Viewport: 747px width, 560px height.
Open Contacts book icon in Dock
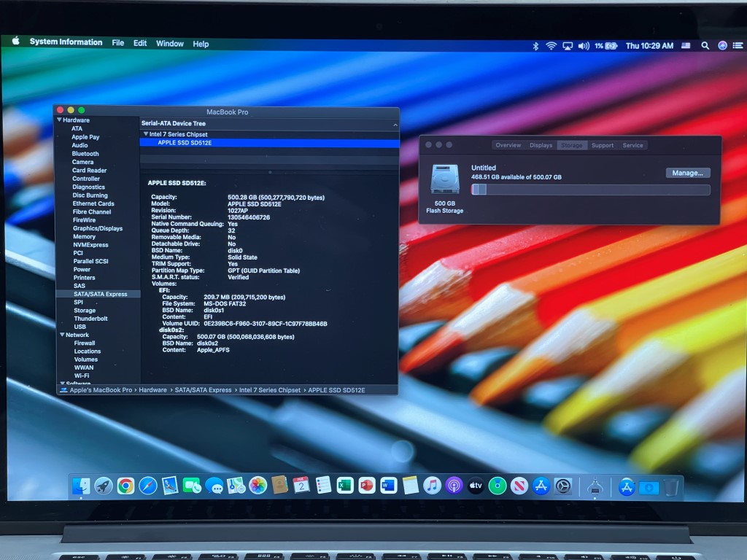[x=279, y=485]
